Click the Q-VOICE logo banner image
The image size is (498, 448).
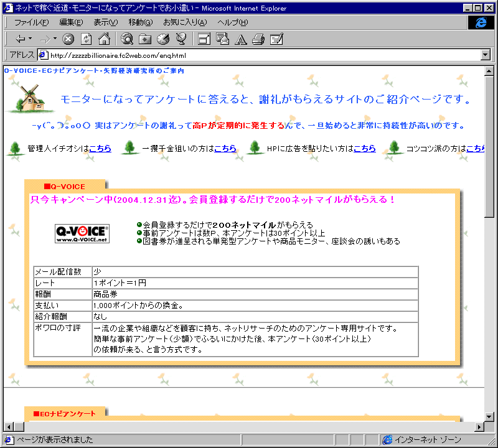pyautogui.click(x=82, y=234)
